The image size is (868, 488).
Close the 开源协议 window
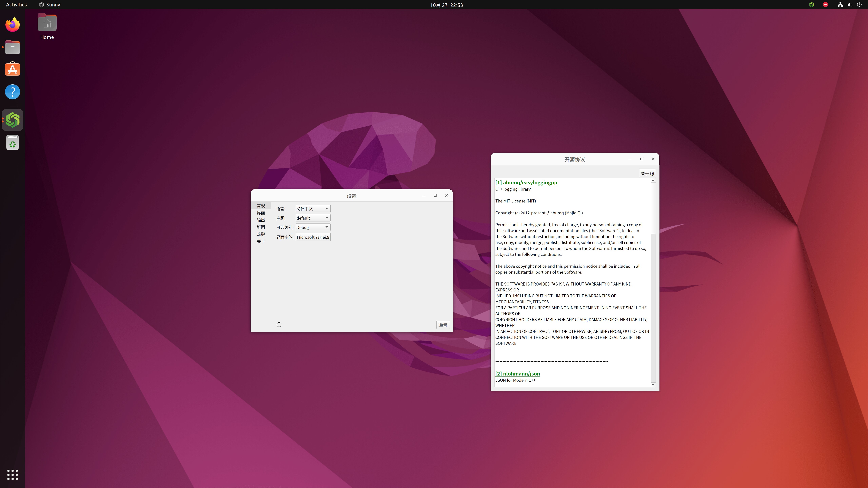point(653,159)
